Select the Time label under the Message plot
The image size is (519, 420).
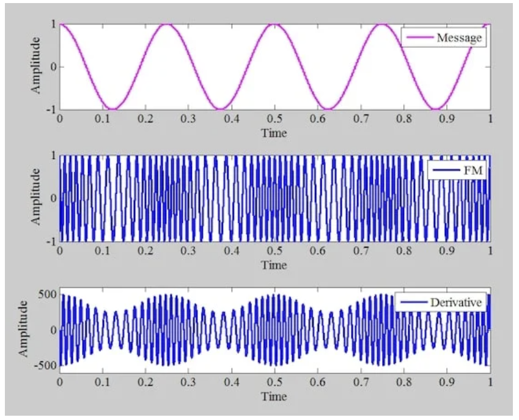coord(274,133)
